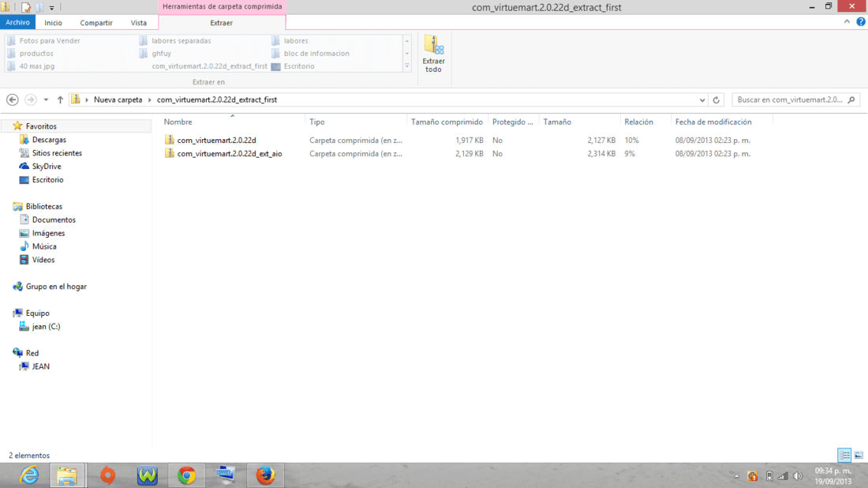Open JEAN under Red network

pyautogui.click(x=40, y=366)
